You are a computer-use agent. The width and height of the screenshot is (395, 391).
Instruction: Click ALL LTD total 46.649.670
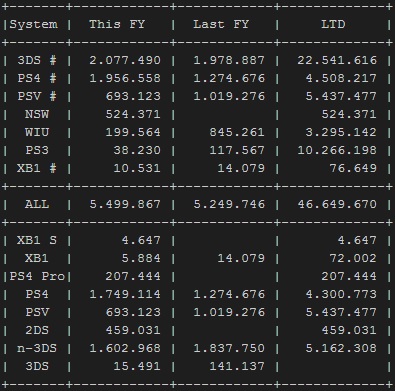click(337, 204)
